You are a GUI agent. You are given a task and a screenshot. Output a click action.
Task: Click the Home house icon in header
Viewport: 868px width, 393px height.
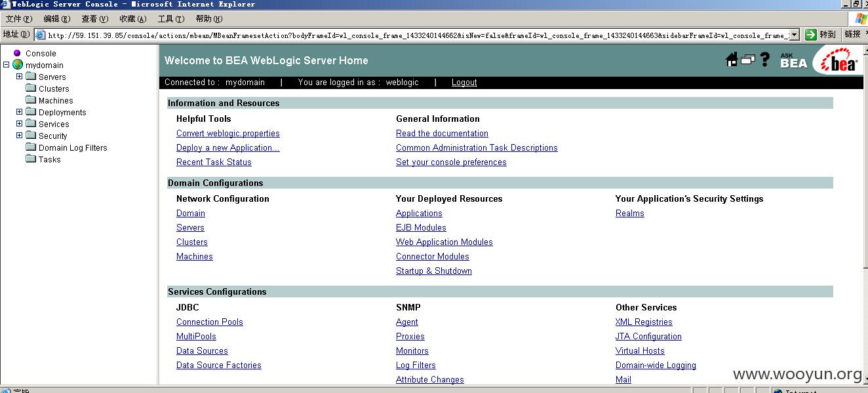tap(732, 60)
